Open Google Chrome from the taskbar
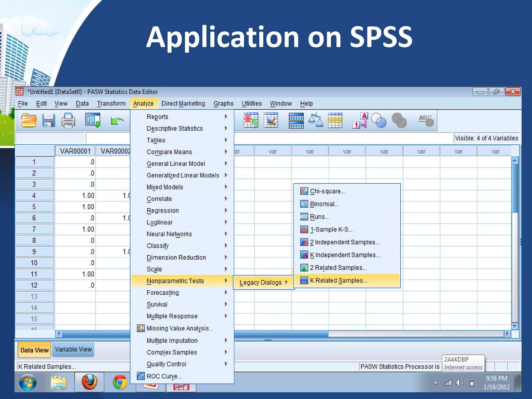The image size is (532, 399). tap(120, 382)
